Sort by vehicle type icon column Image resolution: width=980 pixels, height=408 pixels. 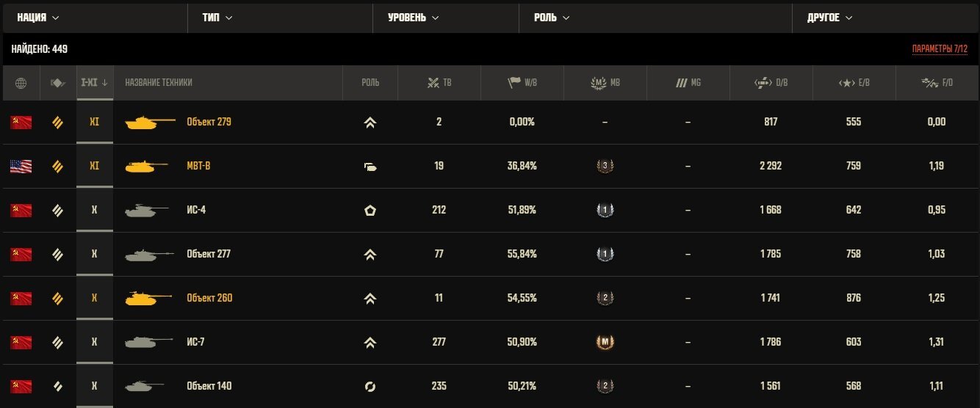click(57, 83)
